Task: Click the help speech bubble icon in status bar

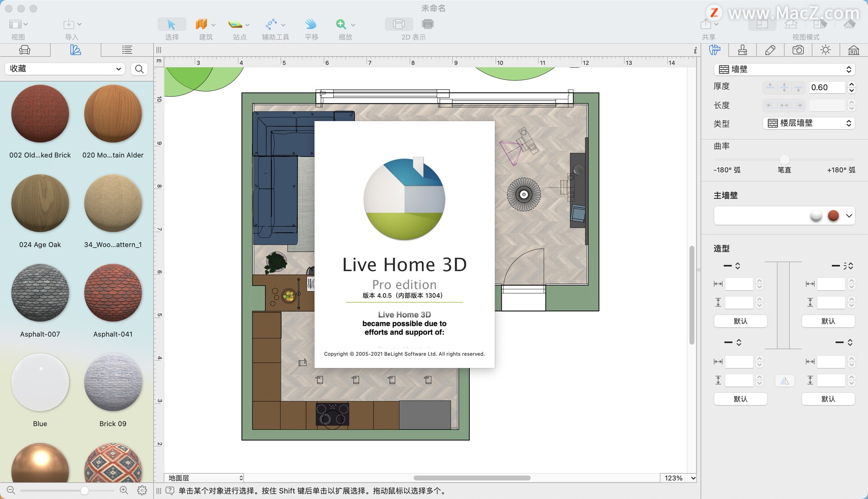Action: pos(170,490)
